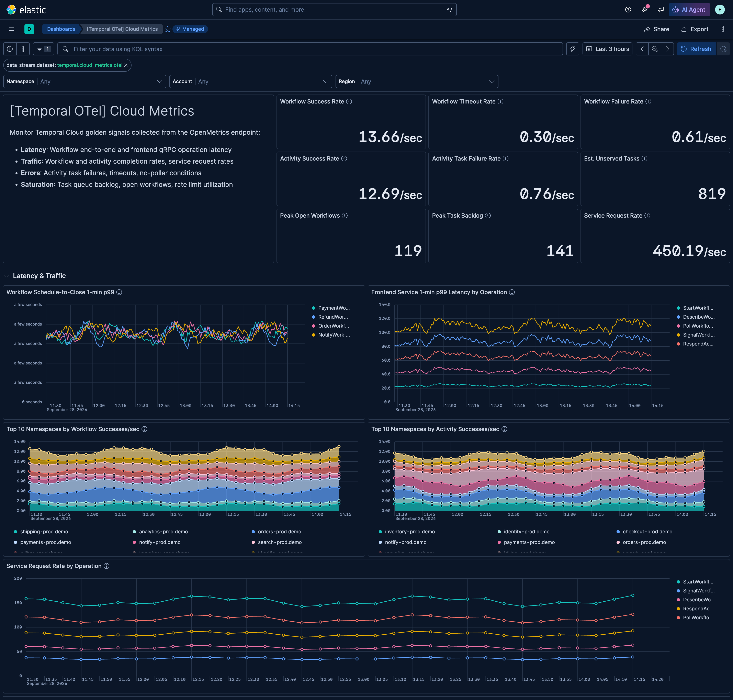Open the feedback chat icon
This screenshot has height=700, width=733.
coord(660,10)
